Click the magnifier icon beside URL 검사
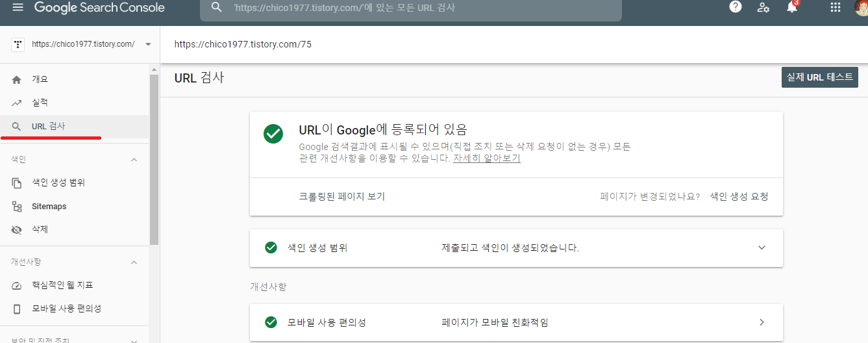This screenshot has width=868, height=343. (17, 127)
